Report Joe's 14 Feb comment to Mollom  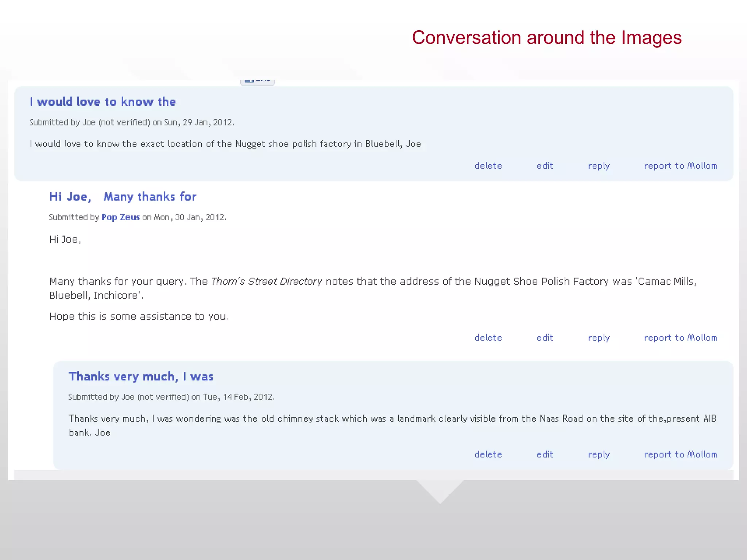[x=681, y=455]
